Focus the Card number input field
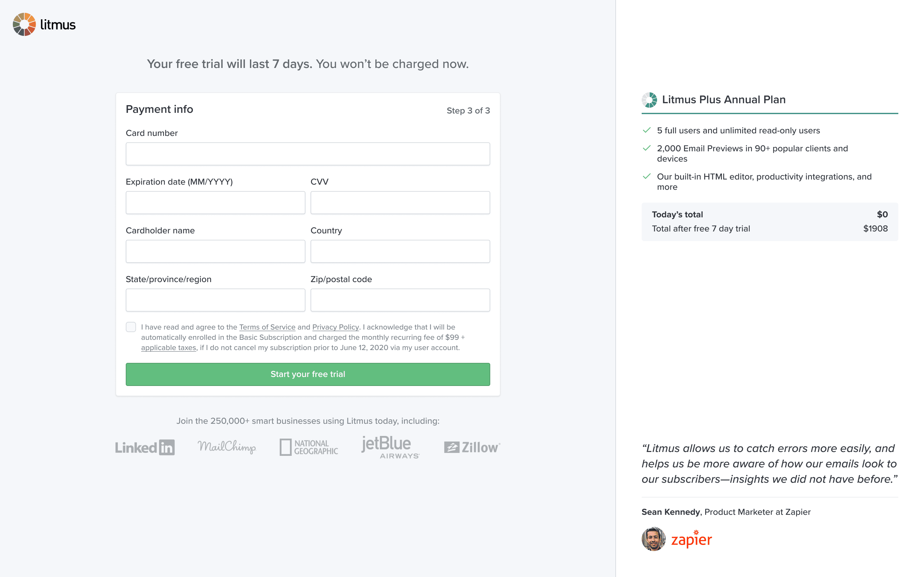 click(x=308, y=154)
